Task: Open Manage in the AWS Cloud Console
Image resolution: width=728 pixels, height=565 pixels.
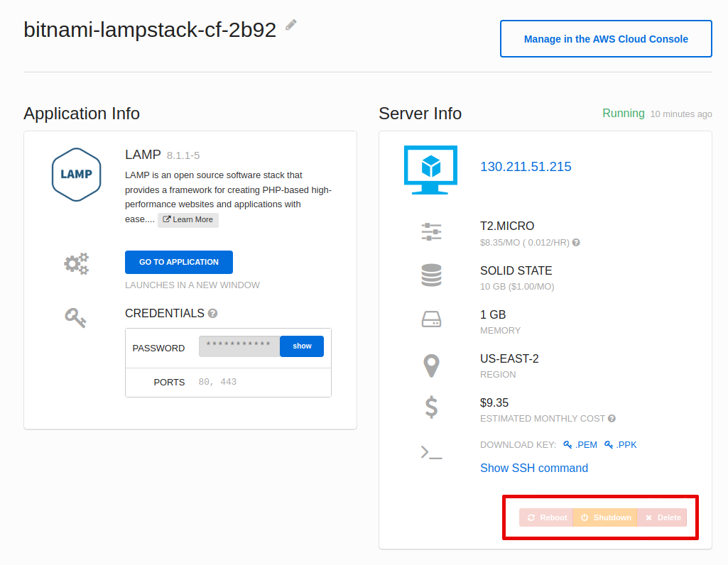Action: pos(606,39)
